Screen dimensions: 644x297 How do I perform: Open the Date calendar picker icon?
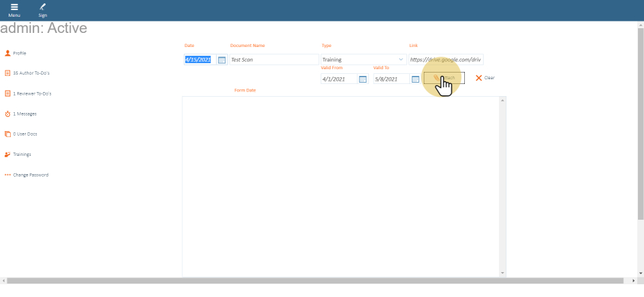coord(222,60)
